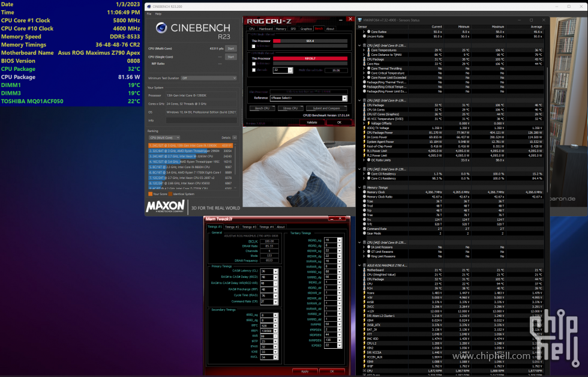Click the CPU Package Power lightning icon
Image resolution: width=588 pixels, height=377 pixels.
click(365, 133)
